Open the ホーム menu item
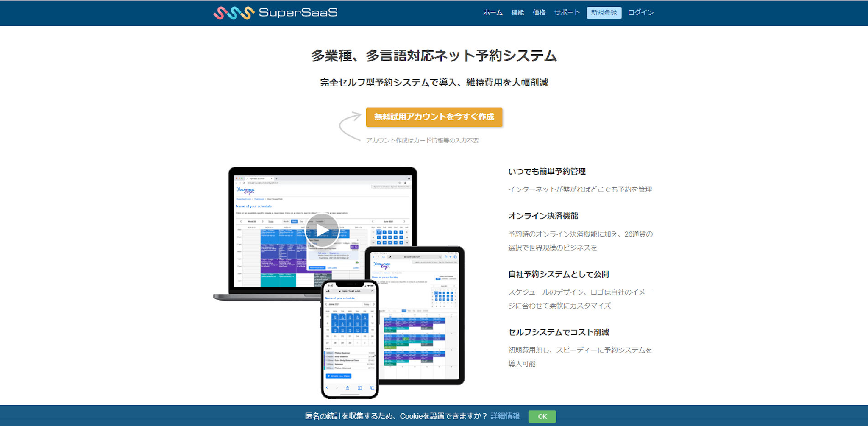868x426 pixels. [x=492, y=13]
